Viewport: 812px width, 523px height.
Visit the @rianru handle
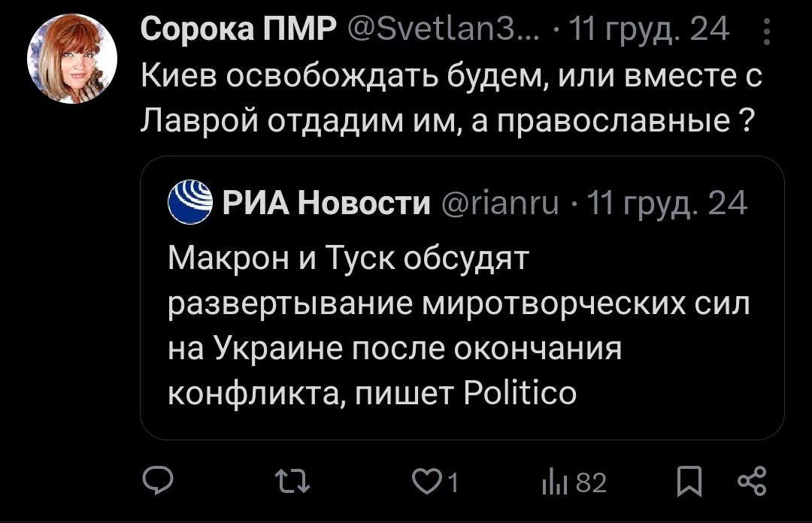coord(499,203)
